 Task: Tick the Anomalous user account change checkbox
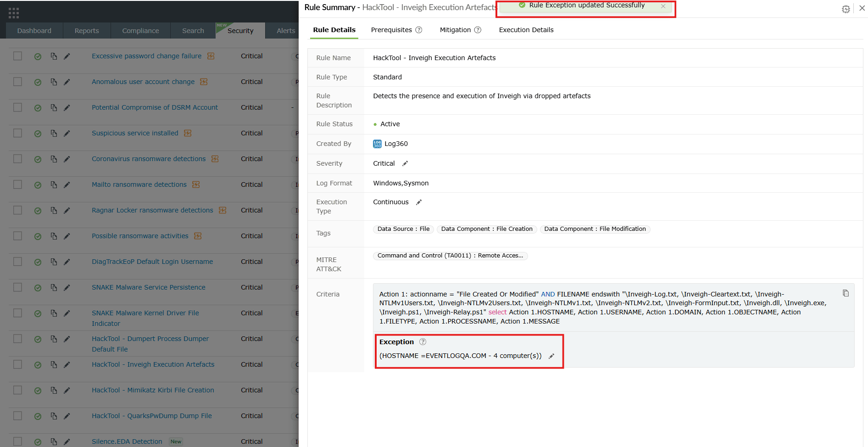coord(17,82)
